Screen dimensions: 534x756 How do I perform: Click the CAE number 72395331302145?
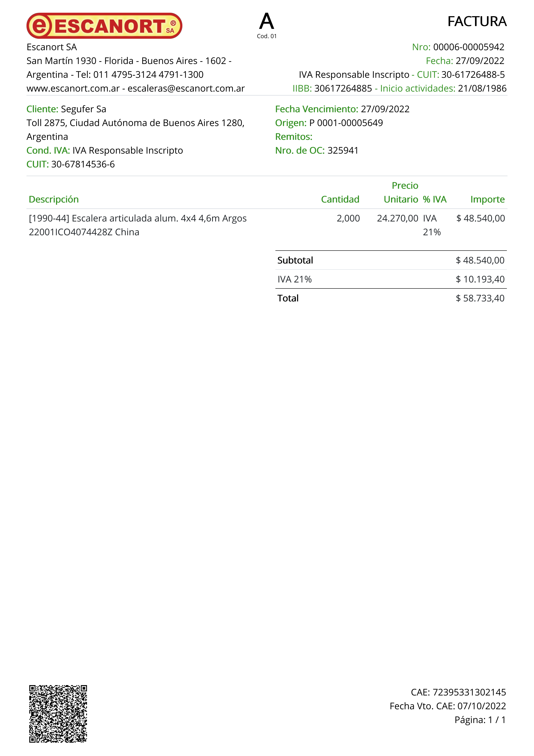tap(469, 692)
